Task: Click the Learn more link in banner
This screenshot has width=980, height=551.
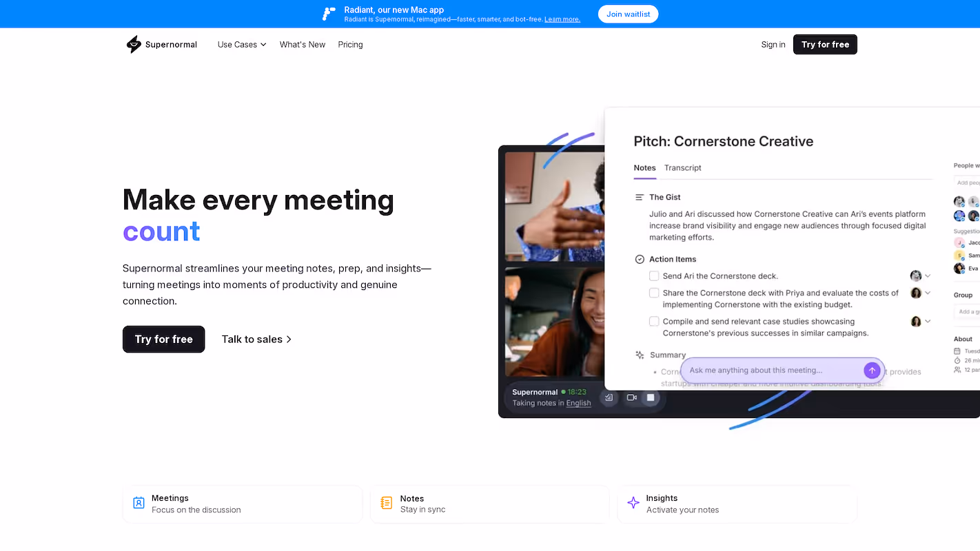Action: click(562, 19)
